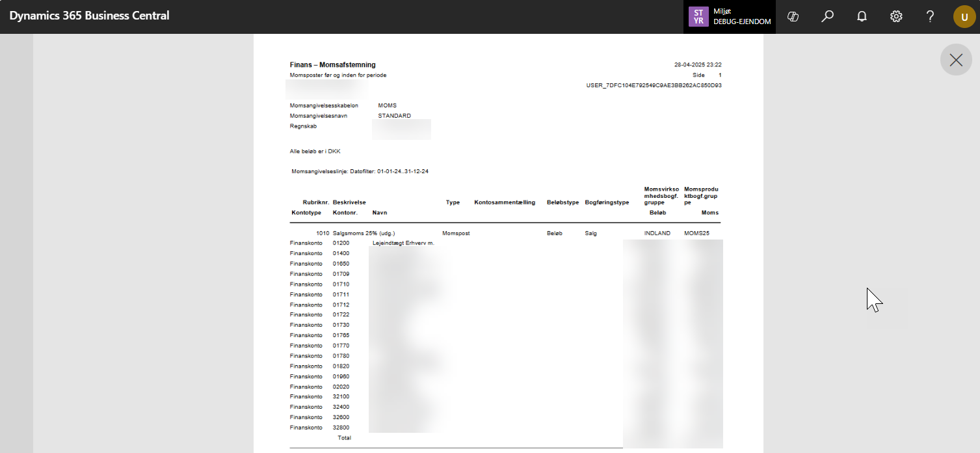Click the Total label below accounts

[344, 438]
